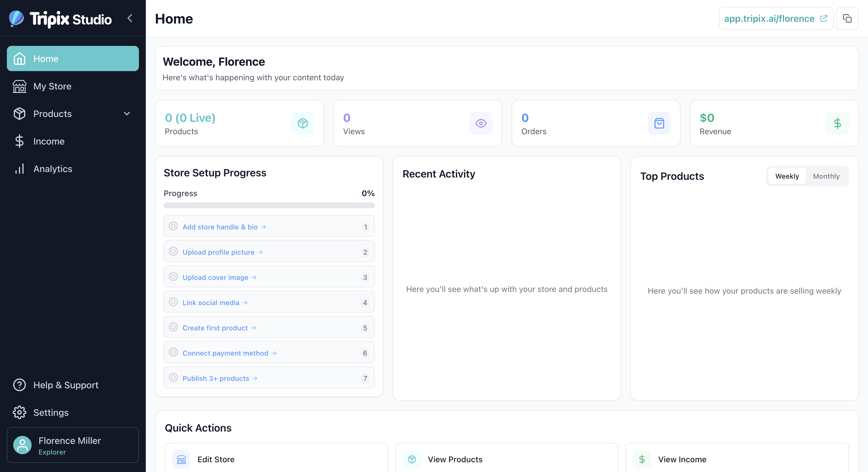The height and width of the screenshot is (472, 868).
Task: Click the Analytics bar chart icon
Action: 20,169
